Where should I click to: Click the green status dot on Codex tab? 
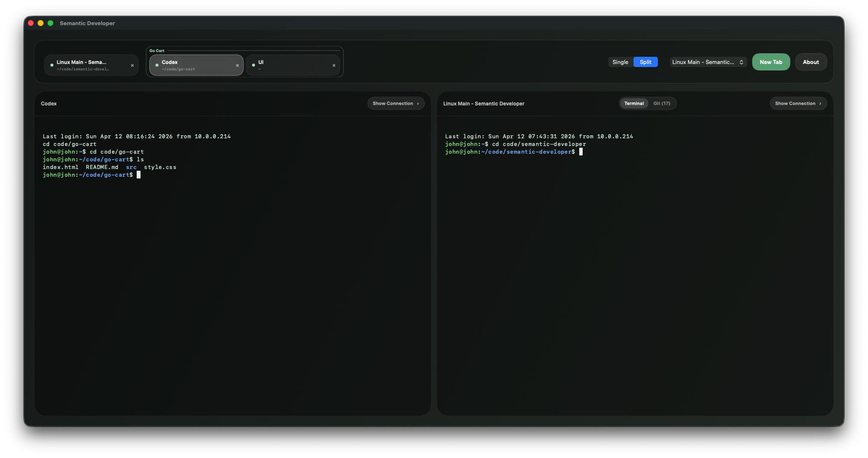157,65
